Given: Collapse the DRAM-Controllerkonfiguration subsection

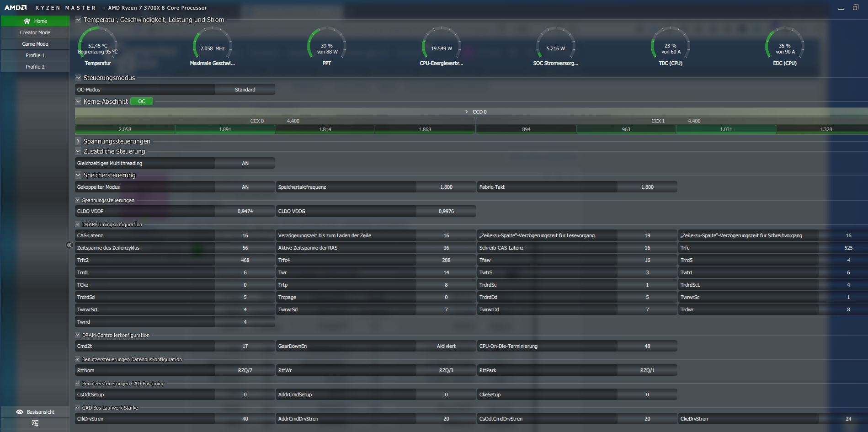Looking at the screenshot, I should pyautogui.click(x=78, y=335).
